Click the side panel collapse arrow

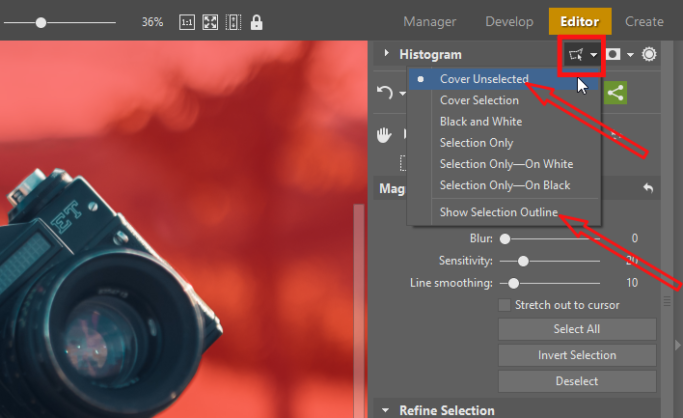[x=677, y=345]
